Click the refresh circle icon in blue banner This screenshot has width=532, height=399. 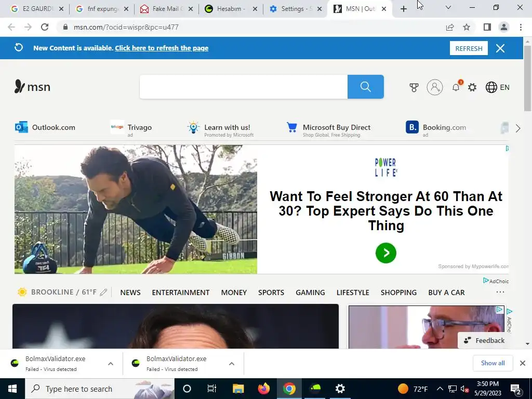pos(19,47)
